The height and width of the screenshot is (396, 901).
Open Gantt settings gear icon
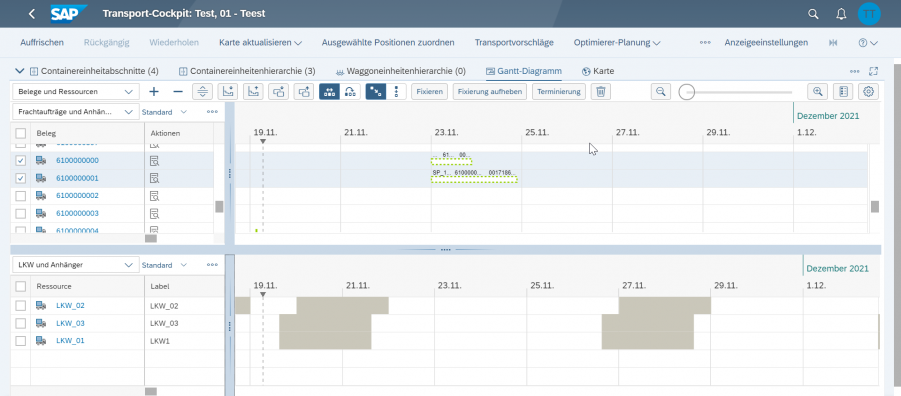coord(868,91)
